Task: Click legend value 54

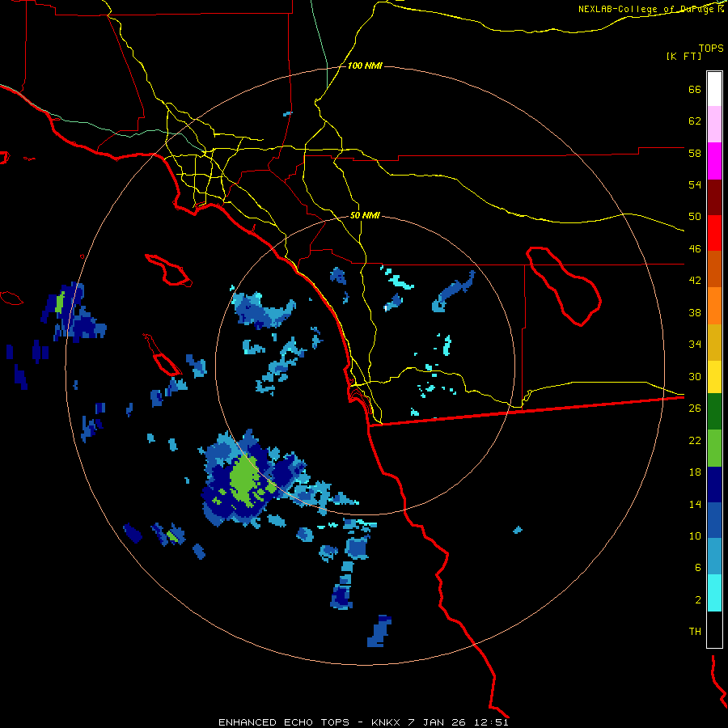Action: pyautogui.click(x=695, y=184)
